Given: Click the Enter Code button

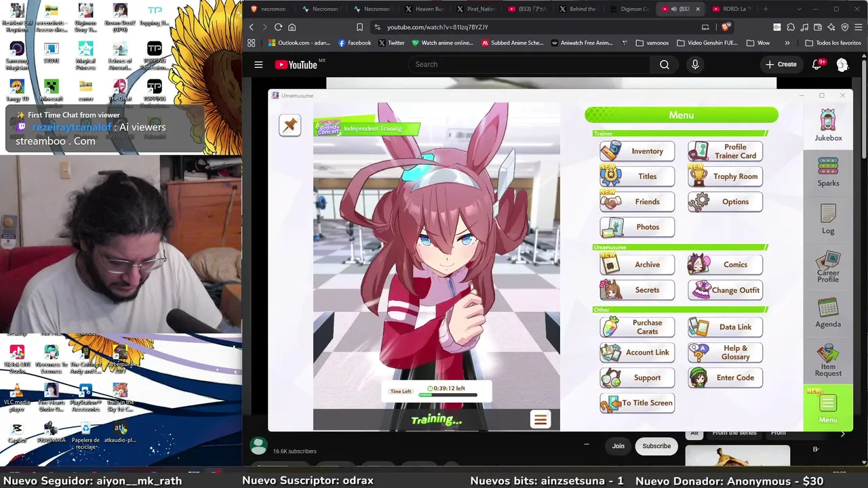Looking at the screenshot, I should click(726, 378).
